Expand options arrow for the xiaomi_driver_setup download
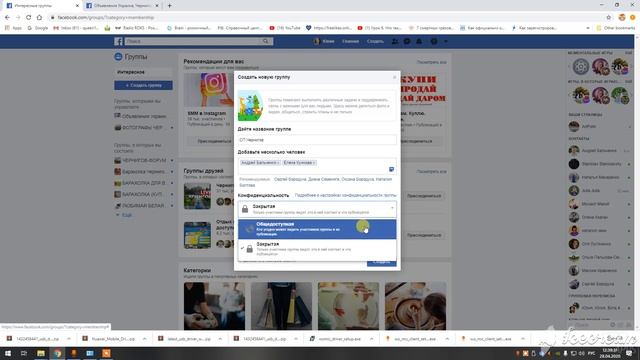Viewport: 640px width, 360px height. click(371, 339)
